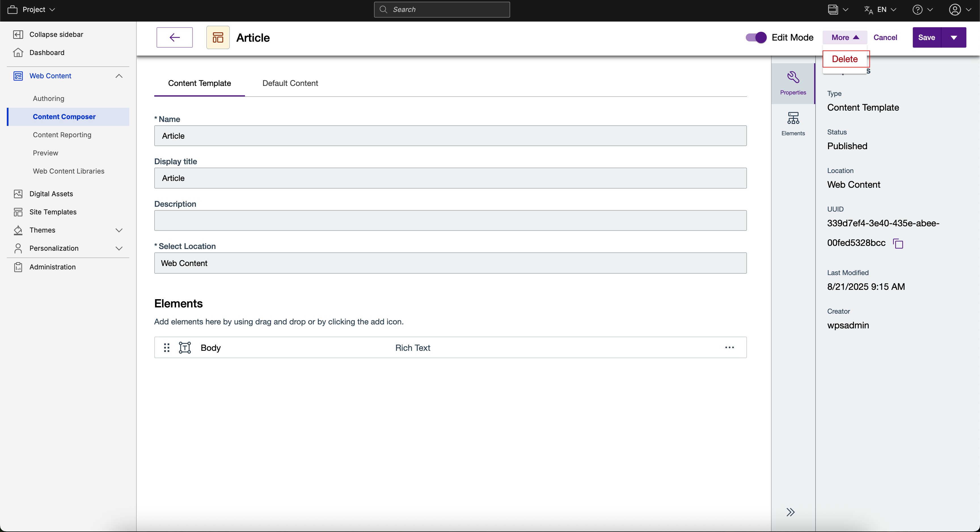The width and height of the screenshot is (980, 532).
Task: Click inside the Description field
Action: 449,220
